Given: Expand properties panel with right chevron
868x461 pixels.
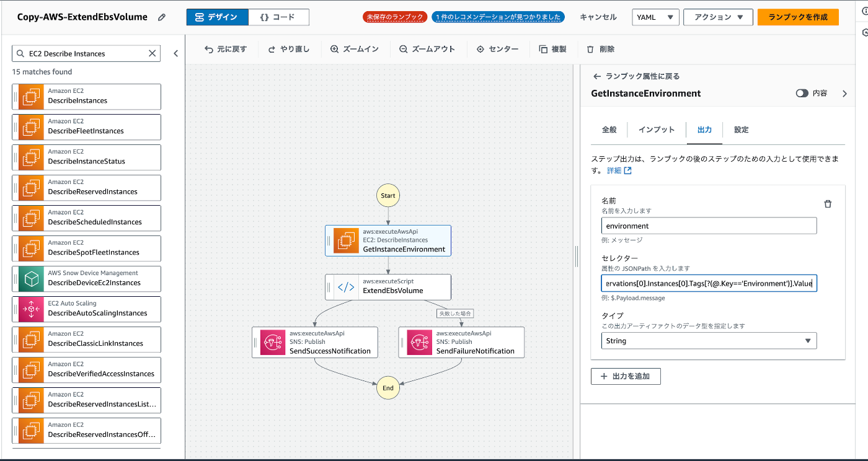Looking at the screenshot, I should pyautogui.click(x=844, y=94).
